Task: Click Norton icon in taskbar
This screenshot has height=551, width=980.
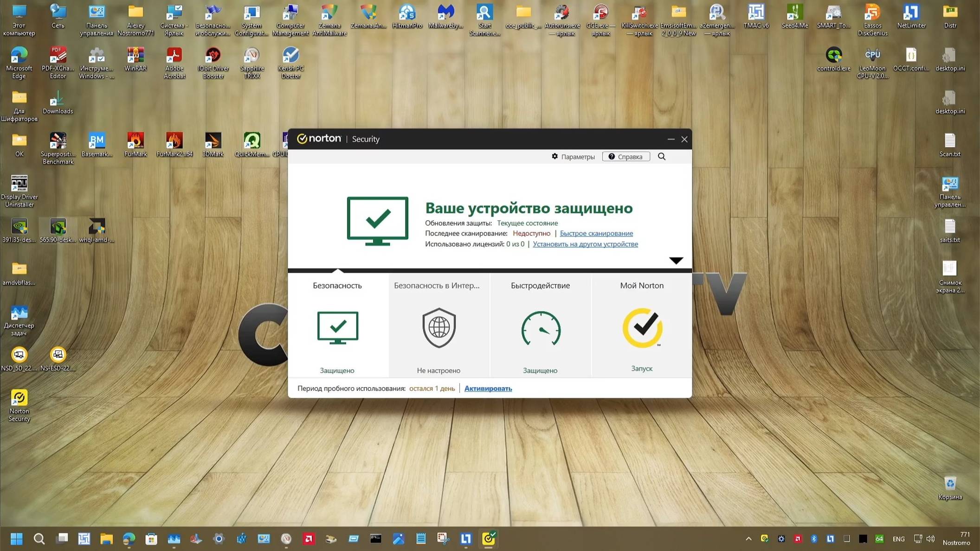Action: point(488,538)
